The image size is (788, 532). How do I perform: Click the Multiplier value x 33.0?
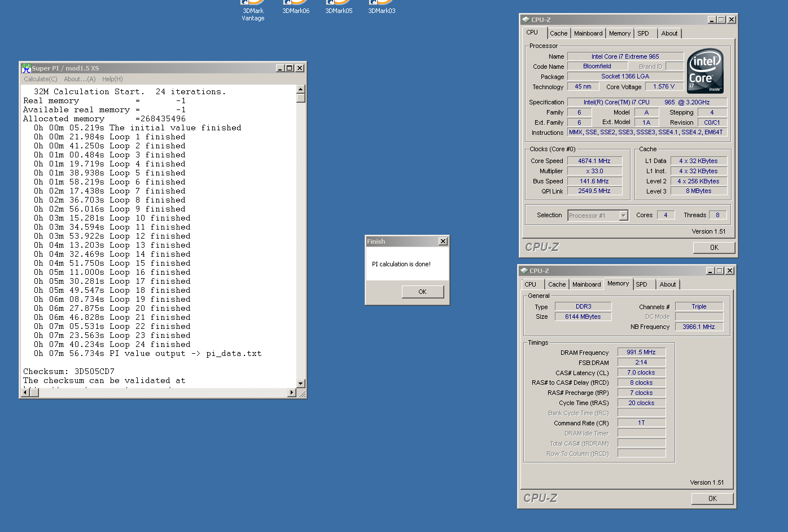coord(594,171)
